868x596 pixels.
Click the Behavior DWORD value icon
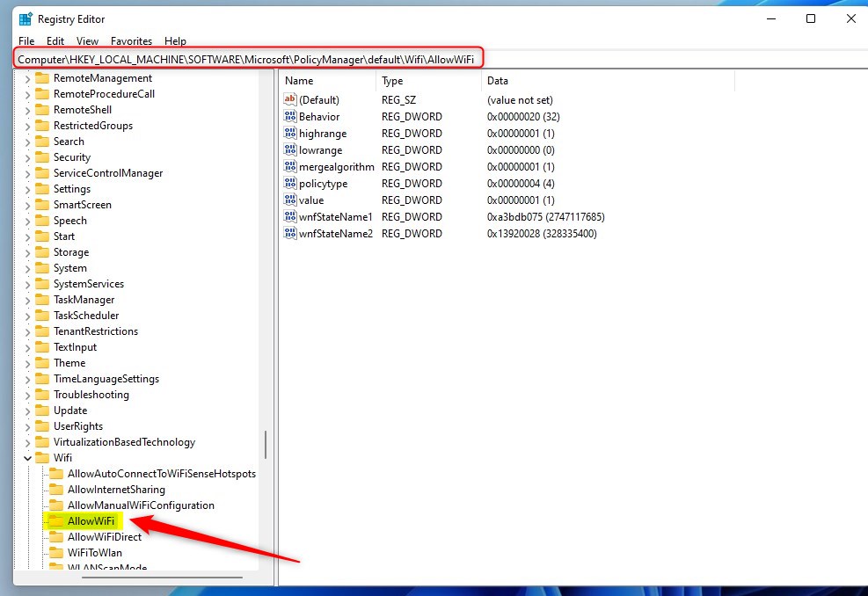(x=290, y=116)
